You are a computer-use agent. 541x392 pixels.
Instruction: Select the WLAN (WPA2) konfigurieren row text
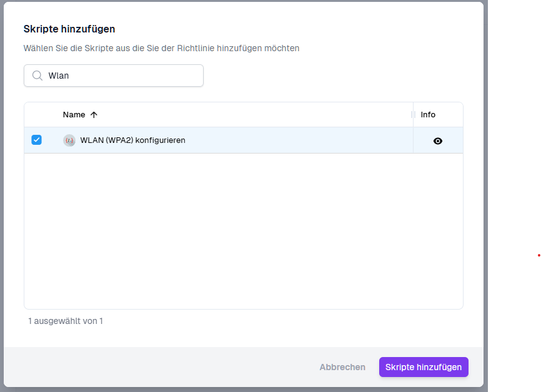pyautogui.click(x=132, y=140)
